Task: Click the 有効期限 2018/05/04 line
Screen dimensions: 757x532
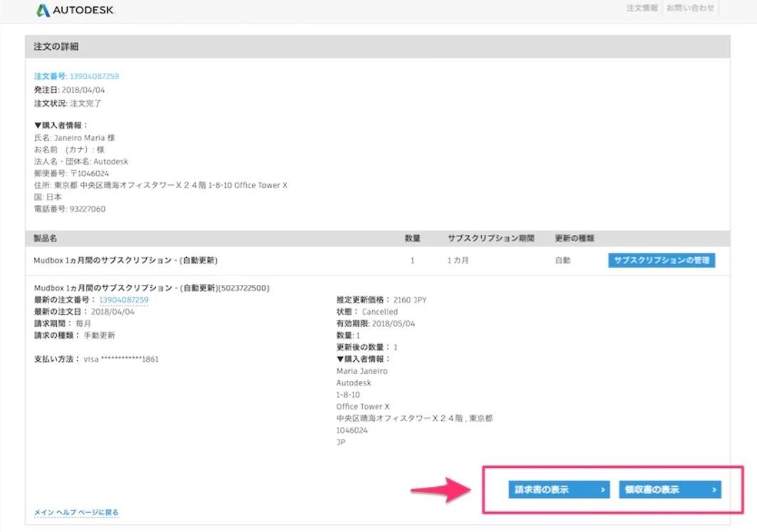Action: [376, 323]
